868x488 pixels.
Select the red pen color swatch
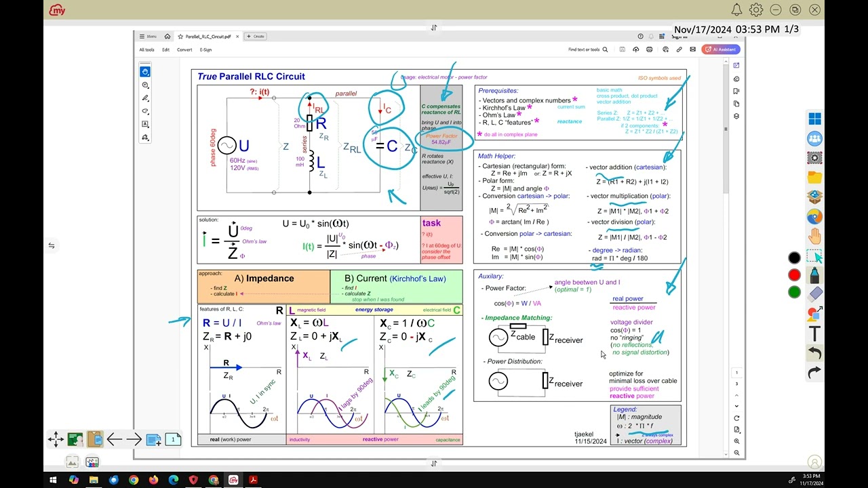(x=794, y=275)
